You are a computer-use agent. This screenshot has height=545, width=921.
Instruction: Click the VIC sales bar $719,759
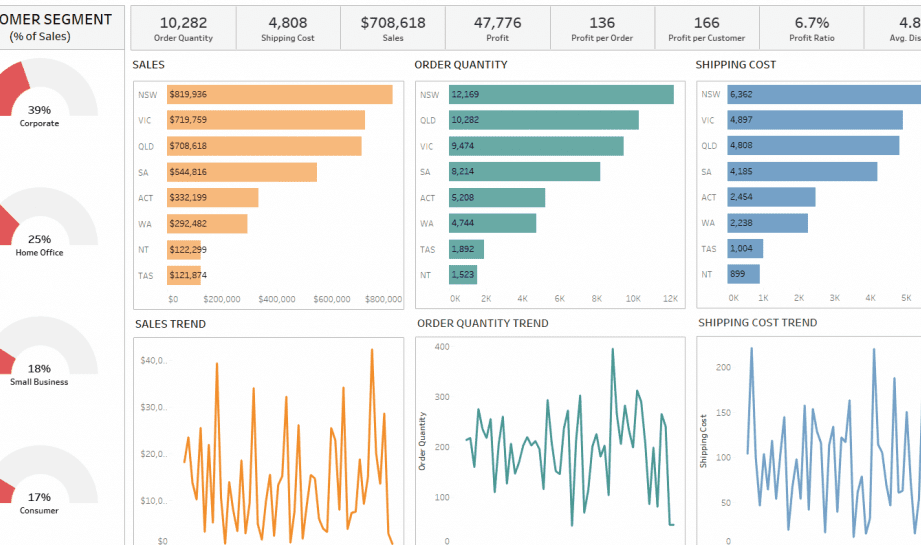(265, 120)
